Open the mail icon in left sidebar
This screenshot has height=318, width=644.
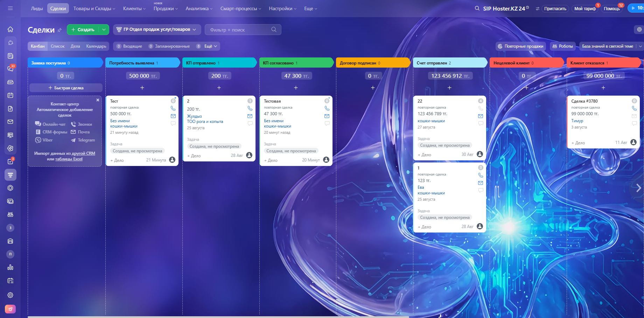pos(10,122)
